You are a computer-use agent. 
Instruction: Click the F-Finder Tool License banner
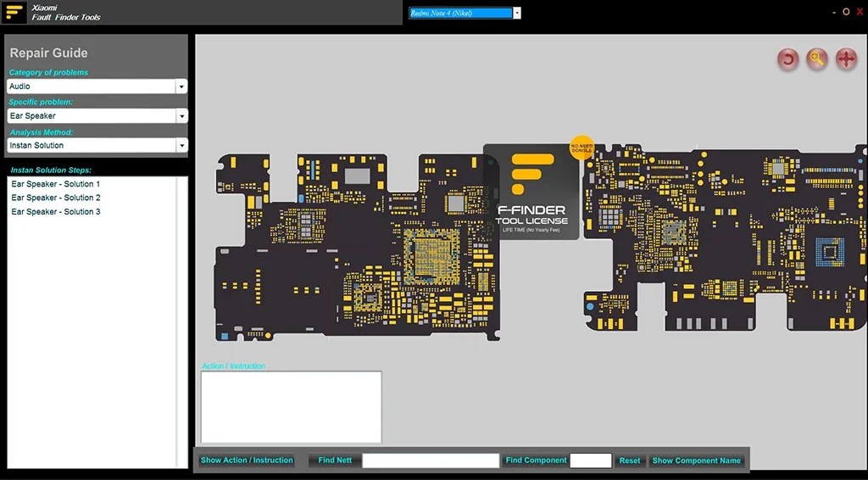pyautogui.click(x=531, y=192)
